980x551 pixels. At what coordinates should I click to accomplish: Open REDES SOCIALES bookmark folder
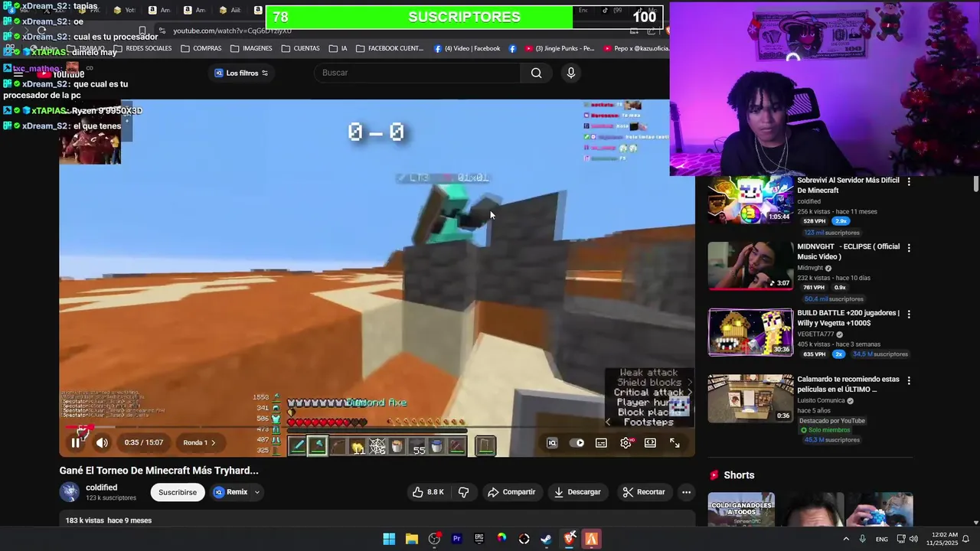point(142,48)
